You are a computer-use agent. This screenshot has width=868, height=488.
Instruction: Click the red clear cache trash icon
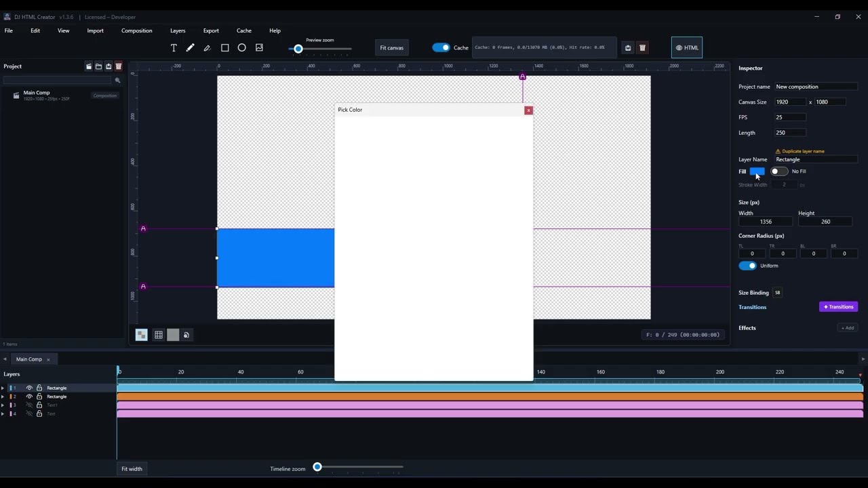(x=643, y=47)
